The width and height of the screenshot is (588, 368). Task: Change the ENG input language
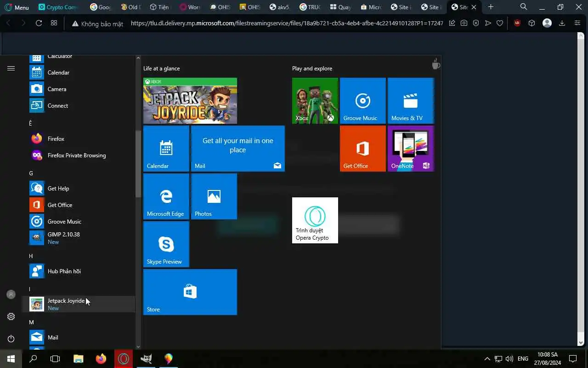(x=523, y=359)
